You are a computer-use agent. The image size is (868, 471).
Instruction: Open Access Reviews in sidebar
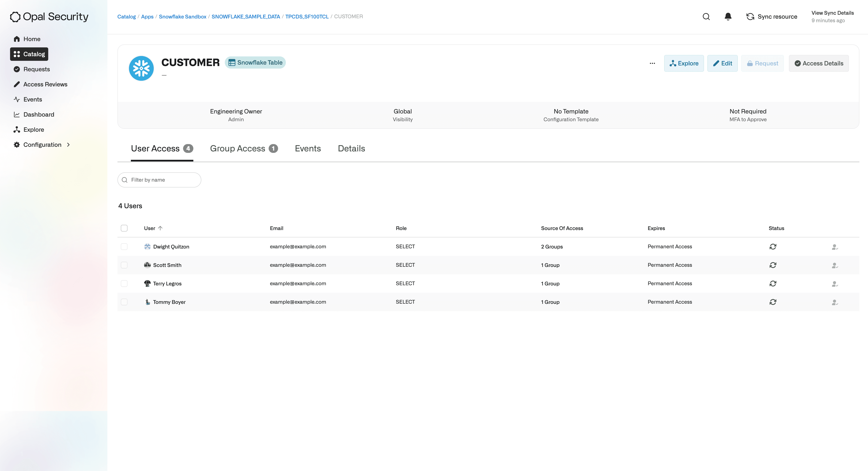click(40, 84)
